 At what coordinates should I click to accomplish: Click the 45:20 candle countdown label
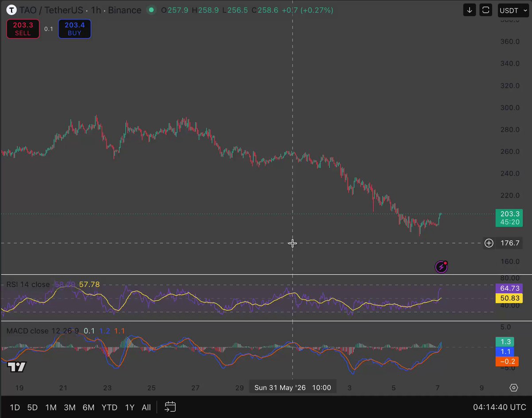coord(509,222)
